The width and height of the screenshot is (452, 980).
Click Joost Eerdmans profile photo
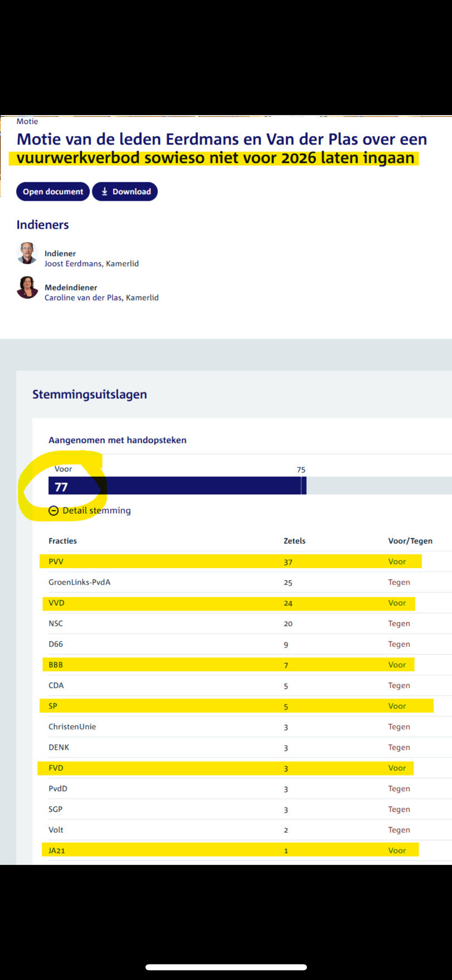(x=27, y=253)
